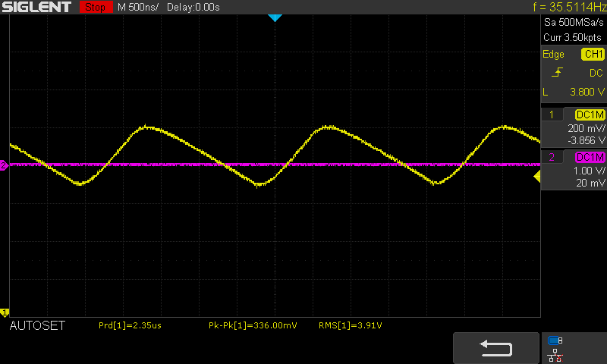Select the Sa 500MSa/s sample rate text

click(x=574, y=22)
